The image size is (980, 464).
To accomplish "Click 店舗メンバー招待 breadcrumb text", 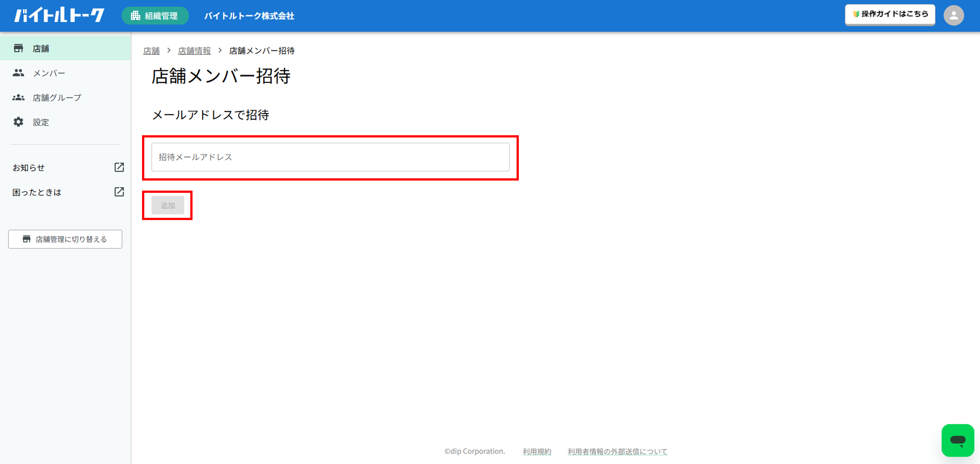I will point(262,51).
